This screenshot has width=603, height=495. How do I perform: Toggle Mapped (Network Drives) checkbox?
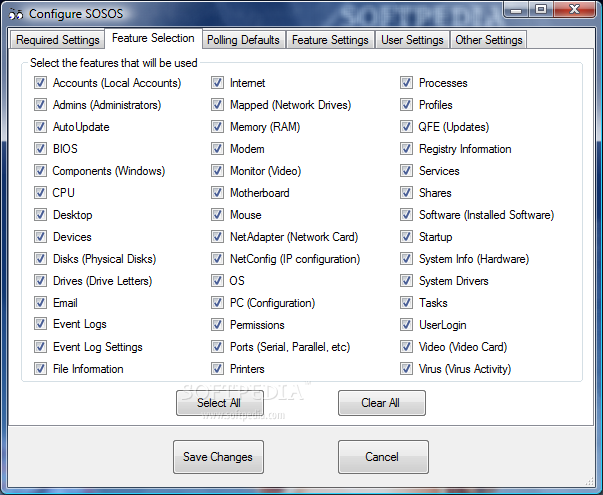(x=217, y=104)
